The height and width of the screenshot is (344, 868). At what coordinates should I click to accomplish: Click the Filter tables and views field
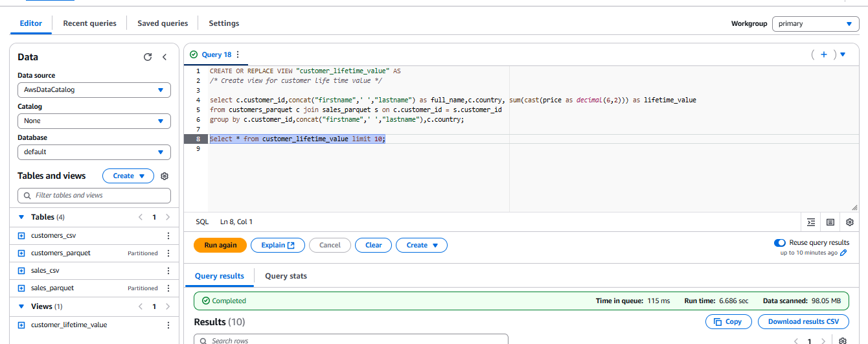pyautogui.click(x=94, y=195)
